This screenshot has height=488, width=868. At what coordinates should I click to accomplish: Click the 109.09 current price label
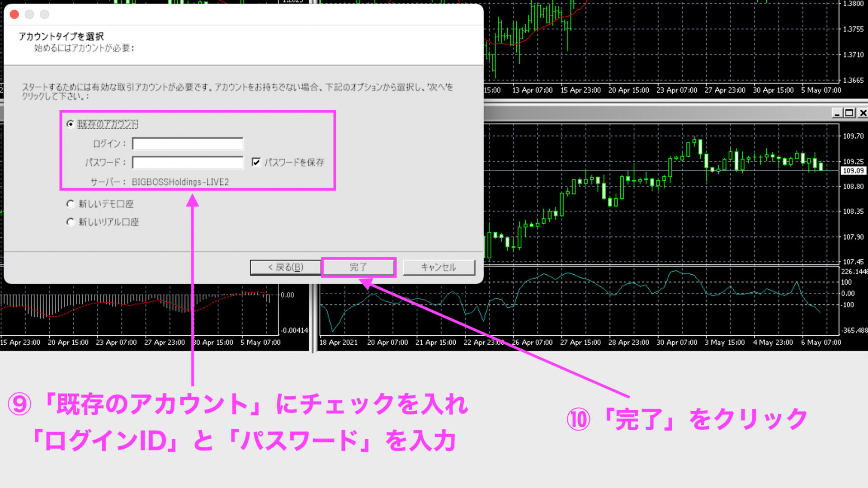pyautogui.click(x=853, y=171)
